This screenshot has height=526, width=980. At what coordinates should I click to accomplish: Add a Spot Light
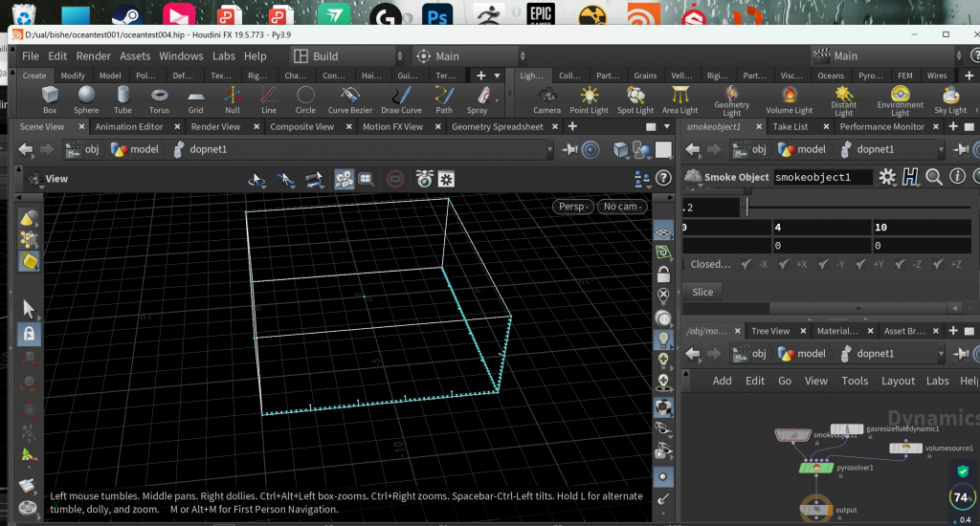click(x=635, y=100)
